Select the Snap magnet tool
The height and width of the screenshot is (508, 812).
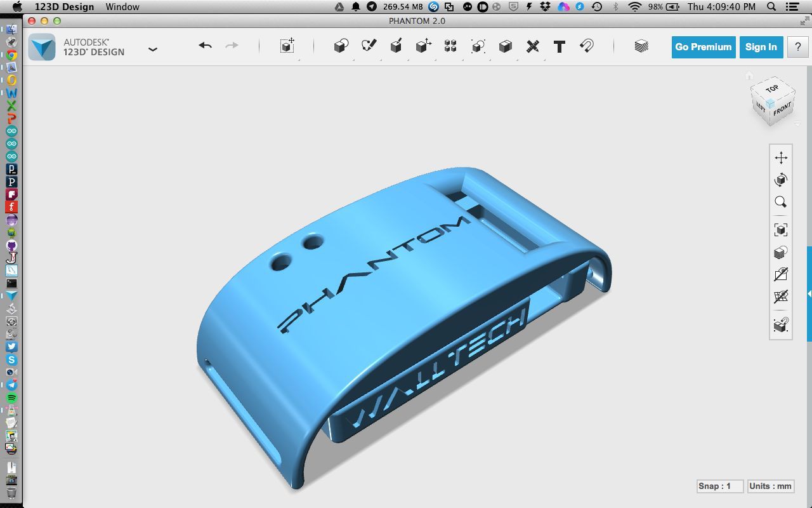point(587,46)
